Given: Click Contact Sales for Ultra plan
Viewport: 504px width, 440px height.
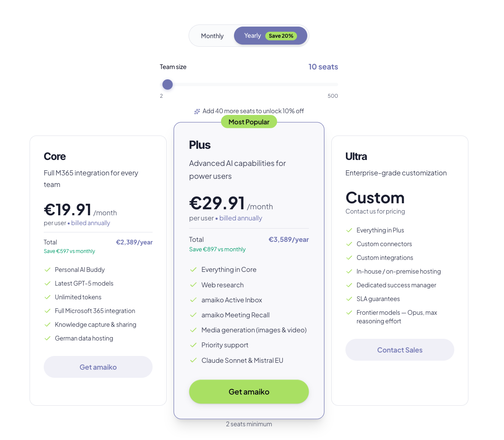Looking at the screenshot, I should click(x=399, y=350).
